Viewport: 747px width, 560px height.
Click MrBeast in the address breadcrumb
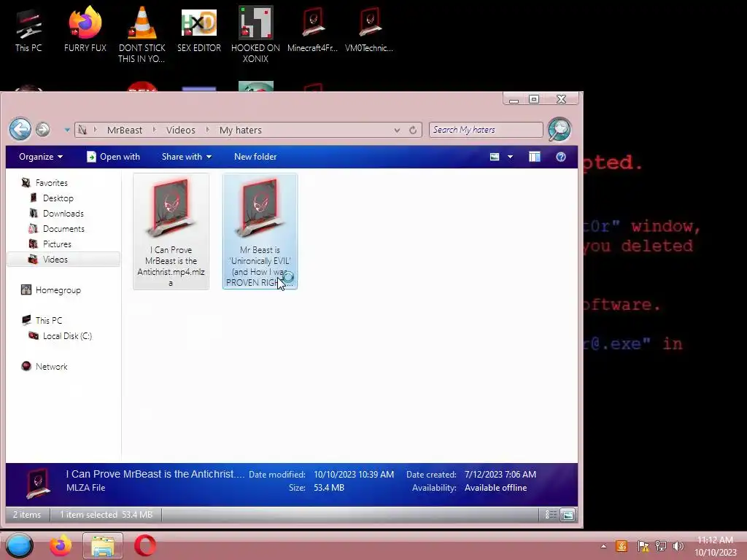point(124,130)
